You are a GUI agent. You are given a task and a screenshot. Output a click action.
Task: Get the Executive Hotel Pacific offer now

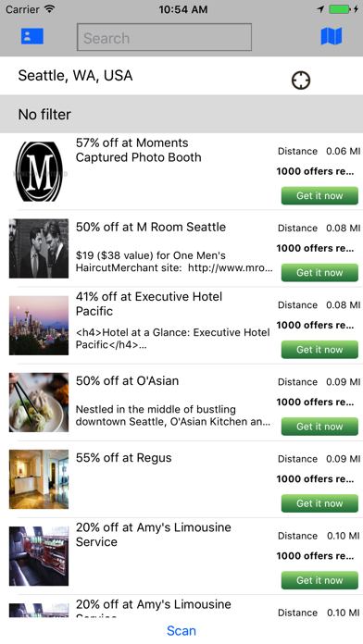click(319, 350)
